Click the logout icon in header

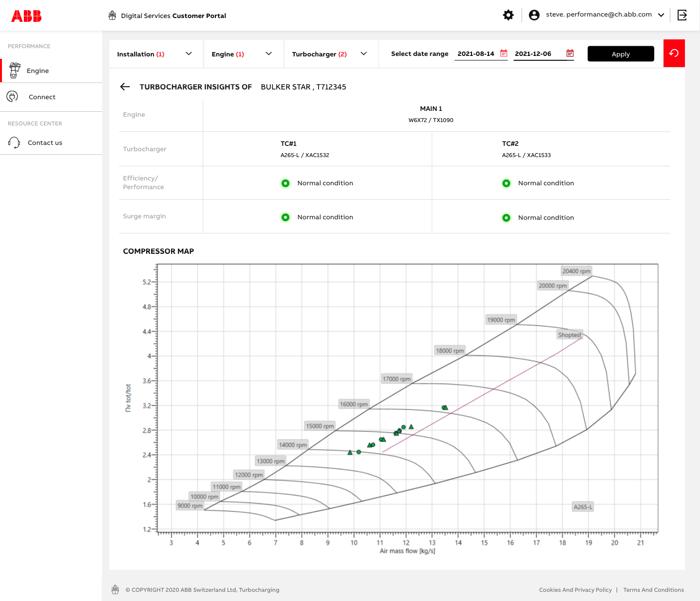click(682, 15)
